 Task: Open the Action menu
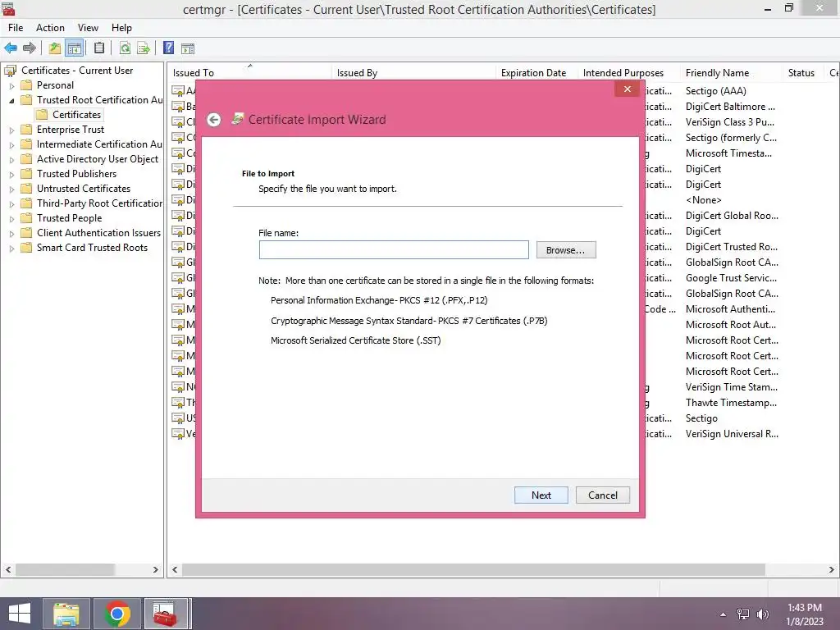(50, 28)
